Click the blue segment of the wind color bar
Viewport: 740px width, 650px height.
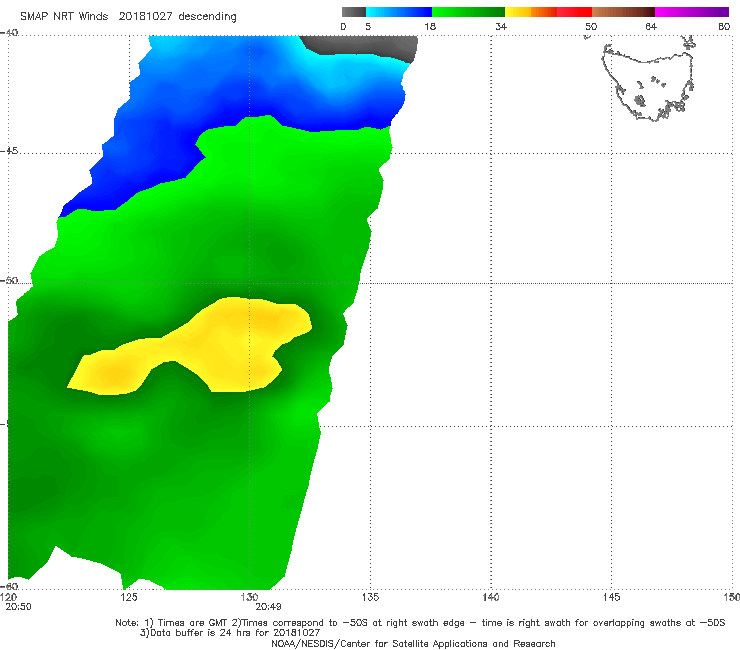(399, 12)
